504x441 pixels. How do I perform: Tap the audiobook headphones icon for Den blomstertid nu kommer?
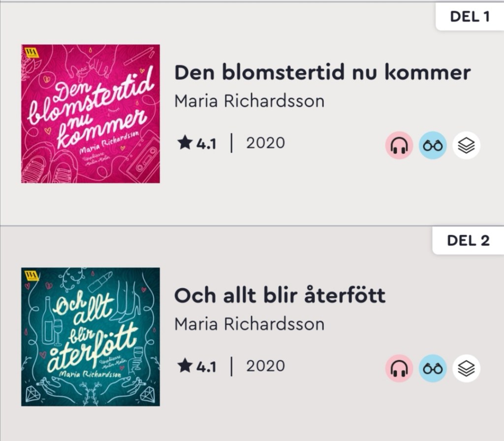(399, 145)
